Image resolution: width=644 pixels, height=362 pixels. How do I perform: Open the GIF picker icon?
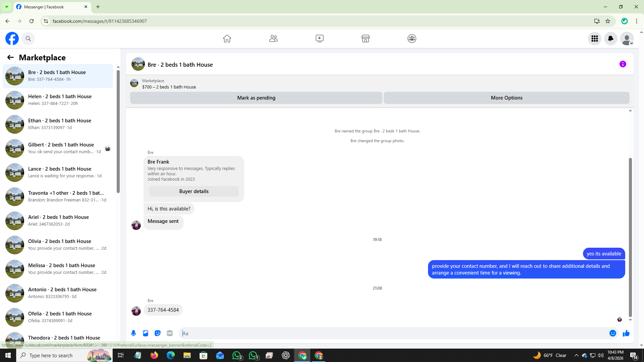[x=170, y=333]
